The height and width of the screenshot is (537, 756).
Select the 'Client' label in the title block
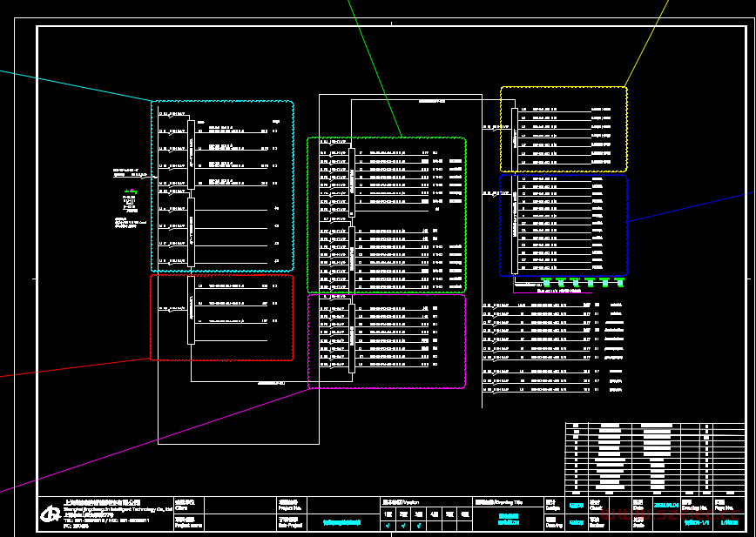click(x=181, y=508)
